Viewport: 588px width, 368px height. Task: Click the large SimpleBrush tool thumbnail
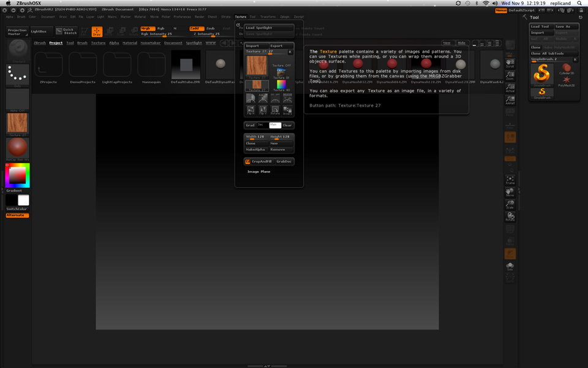point(542,74)
